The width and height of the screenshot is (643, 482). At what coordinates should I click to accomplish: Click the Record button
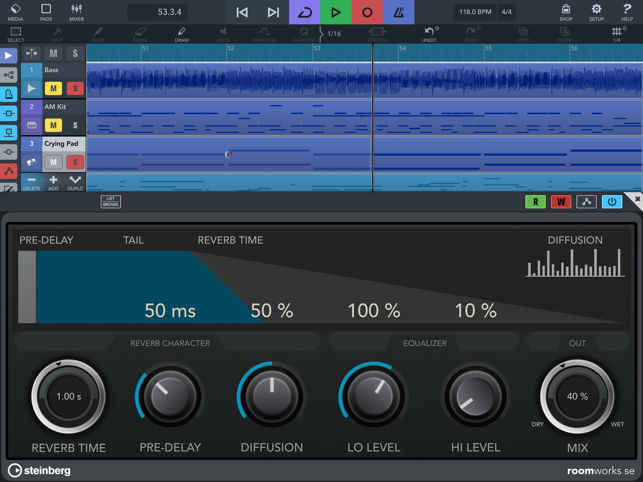[x=367, y=13]
